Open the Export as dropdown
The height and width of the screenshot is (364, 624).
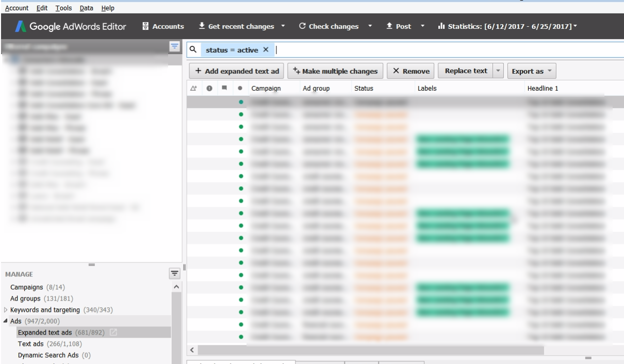click(531, 71)
